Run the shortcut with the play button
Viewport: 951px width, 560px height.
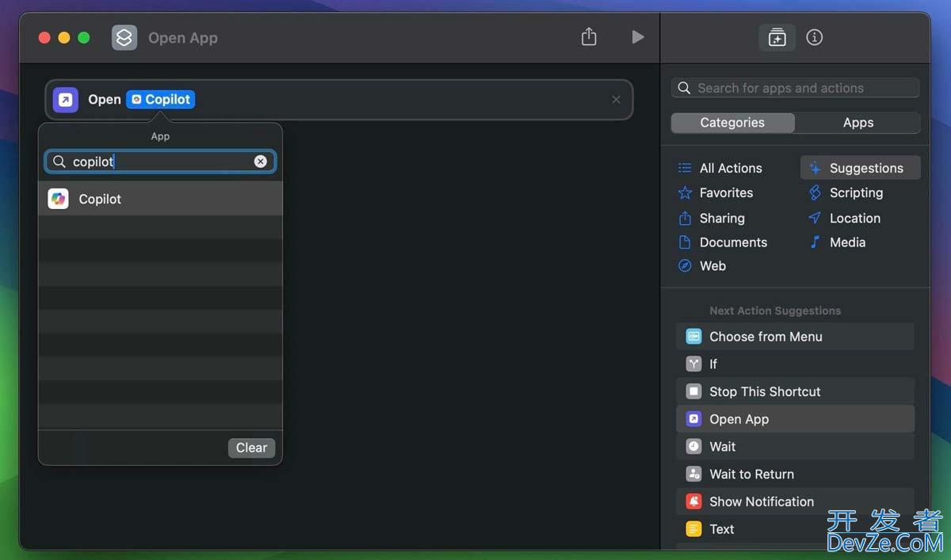coord(637,37)
